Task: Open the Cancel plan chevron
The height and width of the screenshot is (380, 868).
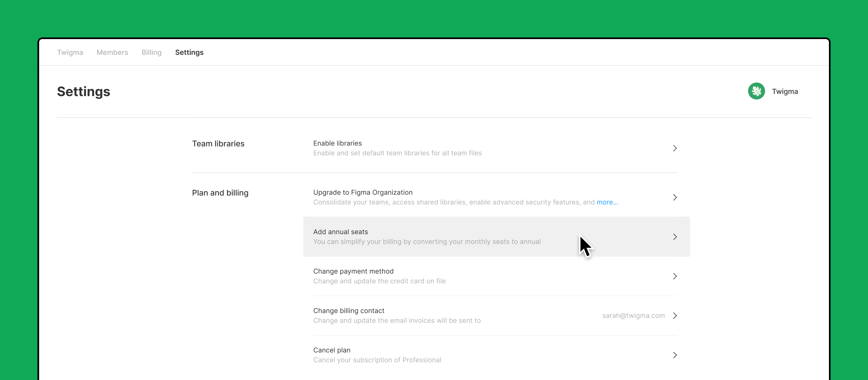Action: pos(675,355)
